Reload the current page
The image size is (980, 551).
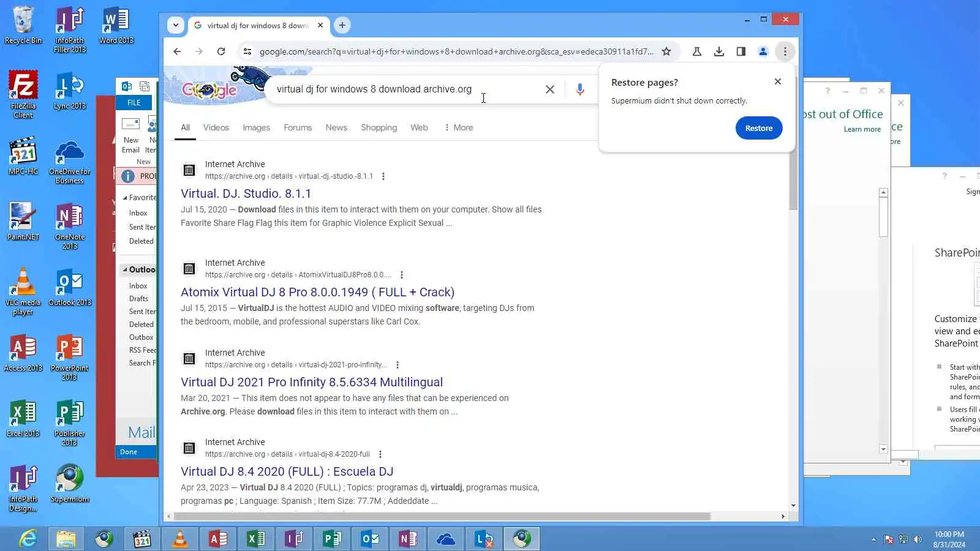[x=221, y=51]
